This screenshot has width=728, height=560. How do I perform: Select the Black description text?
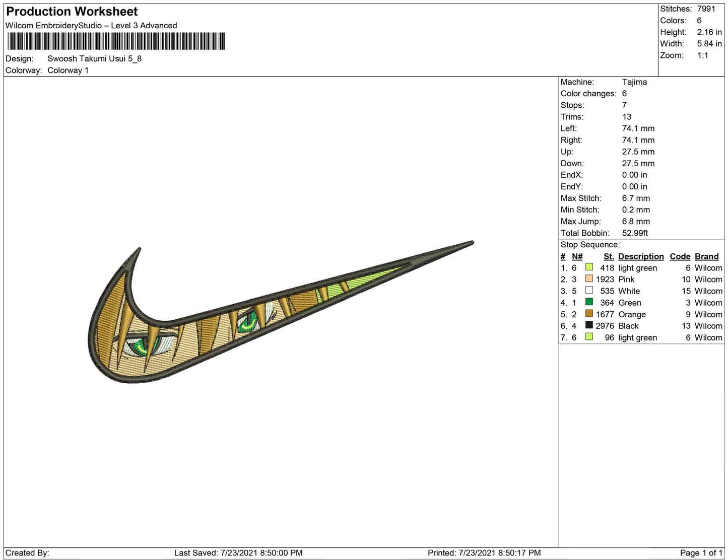coord(629,326)
